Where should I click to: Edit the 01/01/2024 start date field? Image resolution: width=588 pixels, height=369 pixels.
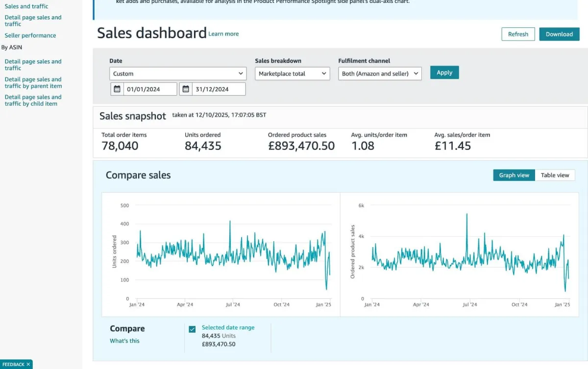pos(150,89)
